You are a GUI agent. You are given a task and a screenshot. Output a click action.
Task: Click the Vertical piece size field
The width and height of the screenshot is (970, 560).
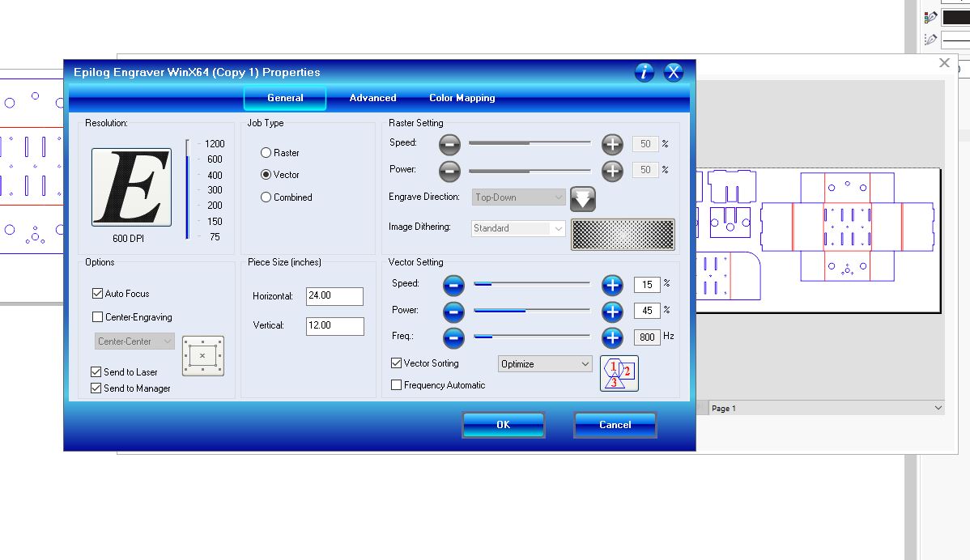pos(334,326)
